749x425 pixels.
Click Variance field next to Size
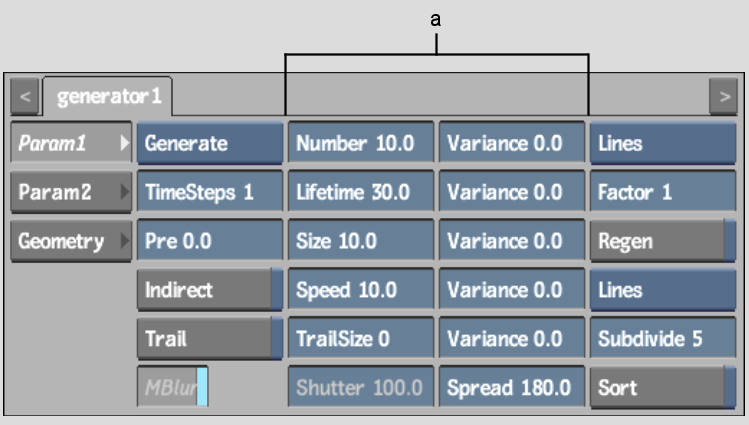[x=512, y=241]
